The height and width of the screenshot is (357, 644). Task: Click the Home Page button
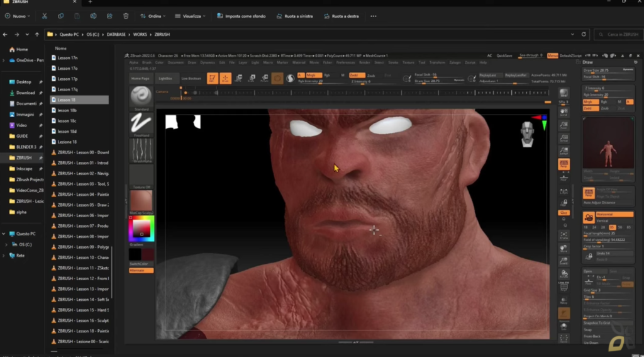[x=140, y=78]
